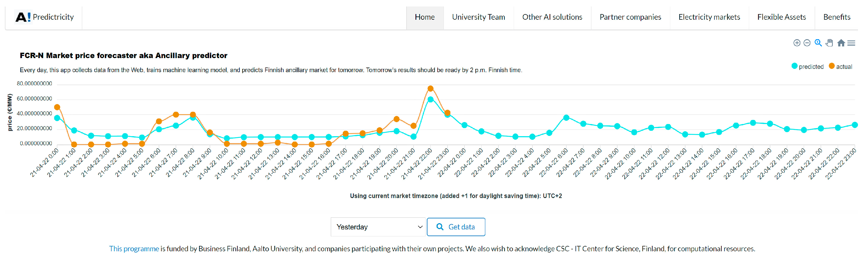Open the chart hamburger menu

coord(851,43)
